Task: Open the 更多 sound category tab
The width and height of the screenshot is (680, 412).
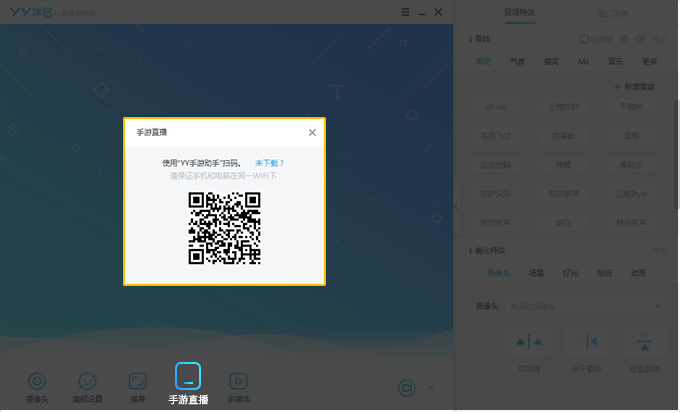Action: coord(650,62)
